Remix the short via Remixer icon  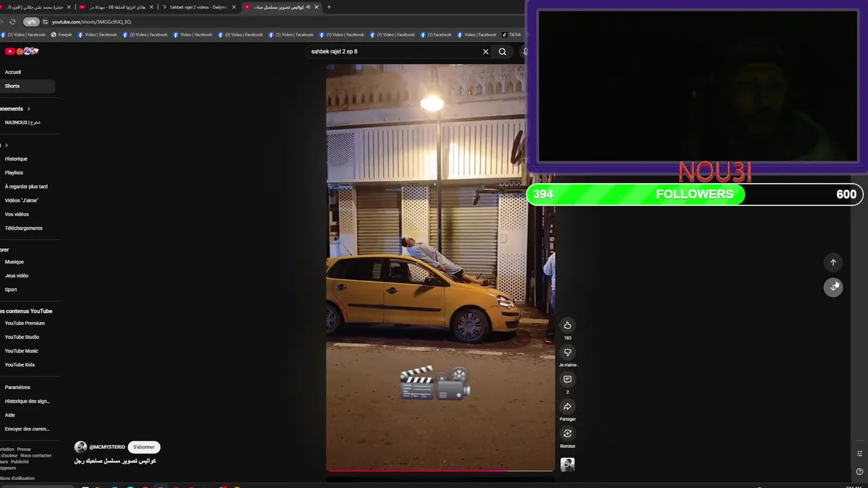tap(568, 434)
